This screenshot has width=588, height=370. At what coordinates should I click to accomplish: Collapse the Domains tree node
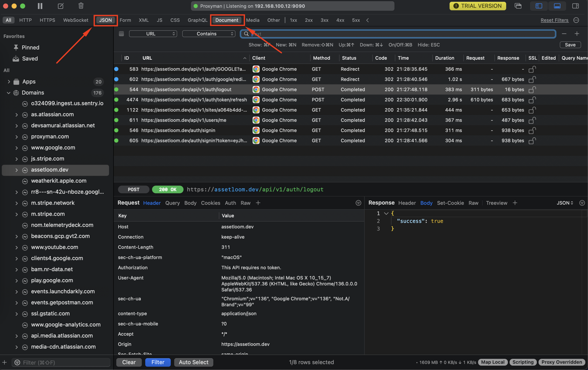click(x=9, y=92)
